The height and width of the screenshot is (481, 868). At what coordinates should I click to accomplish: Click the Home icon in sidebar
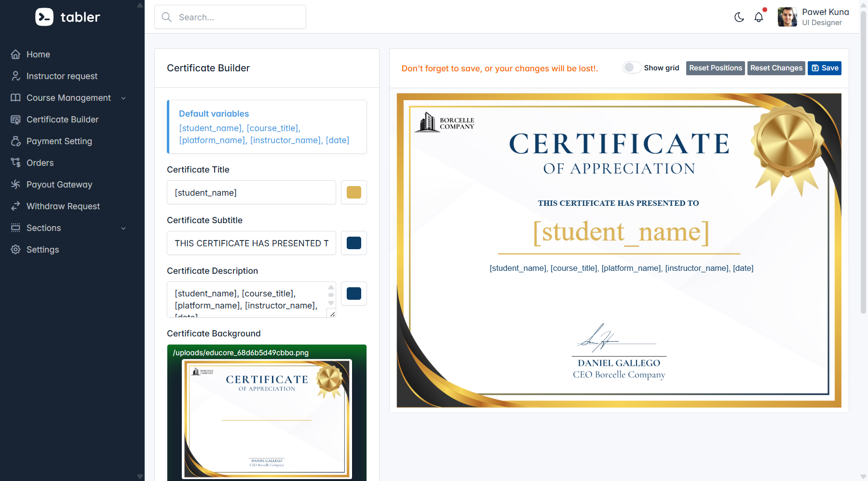pyautogui.click(x=16, y=54)
